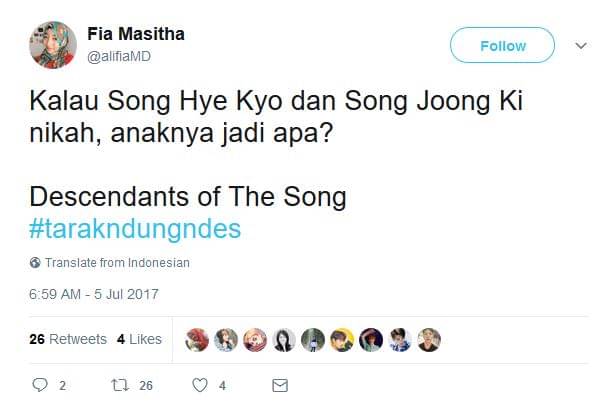Viewport: 609px width, 407px height.
Task: Open the red-haired first liker avatar
Action: (198, 340)
